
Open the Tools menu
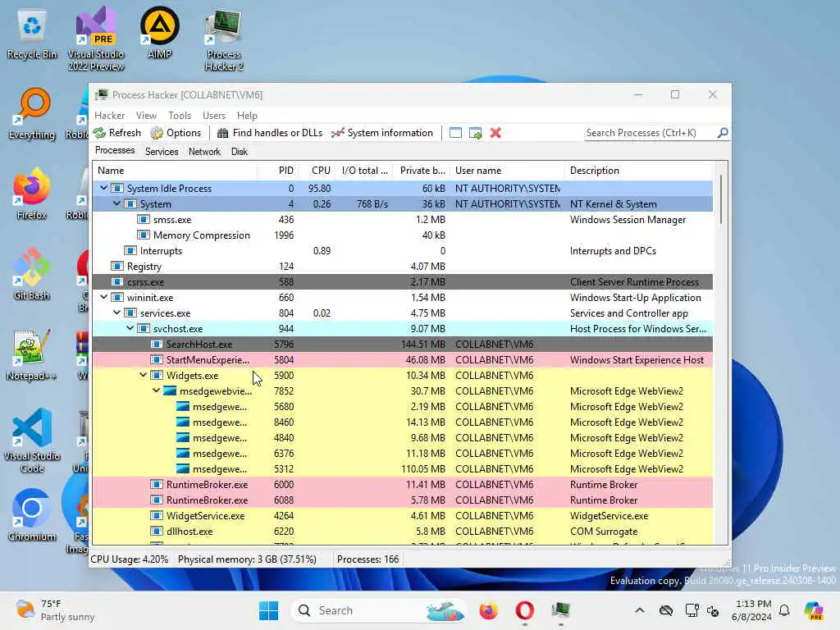(180, 115)
